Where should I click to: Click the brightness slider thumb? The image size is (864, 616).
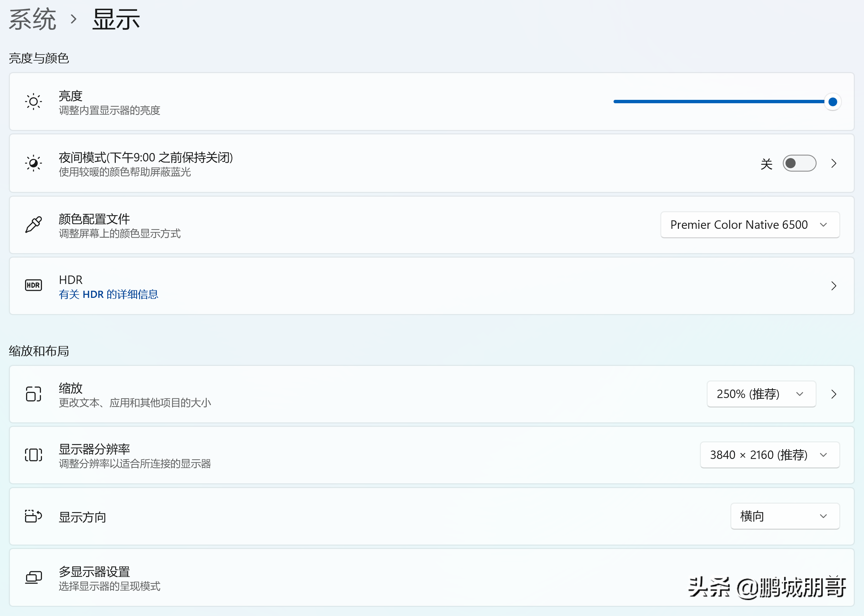pos(833,102)
